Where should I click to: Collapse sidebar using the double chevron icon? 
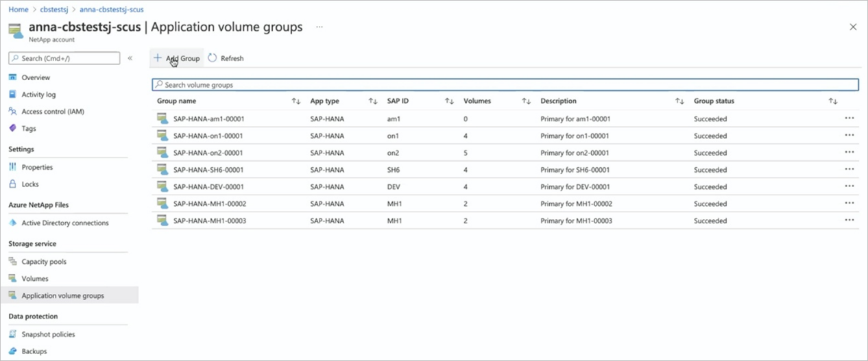(x=130, y=58)
